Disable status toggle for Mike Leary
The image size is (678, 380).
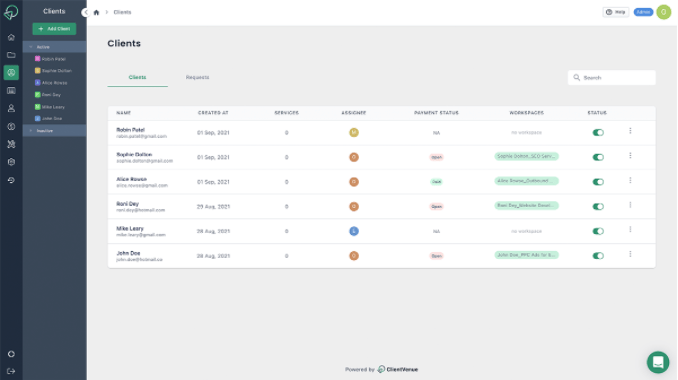pos(598,231)
